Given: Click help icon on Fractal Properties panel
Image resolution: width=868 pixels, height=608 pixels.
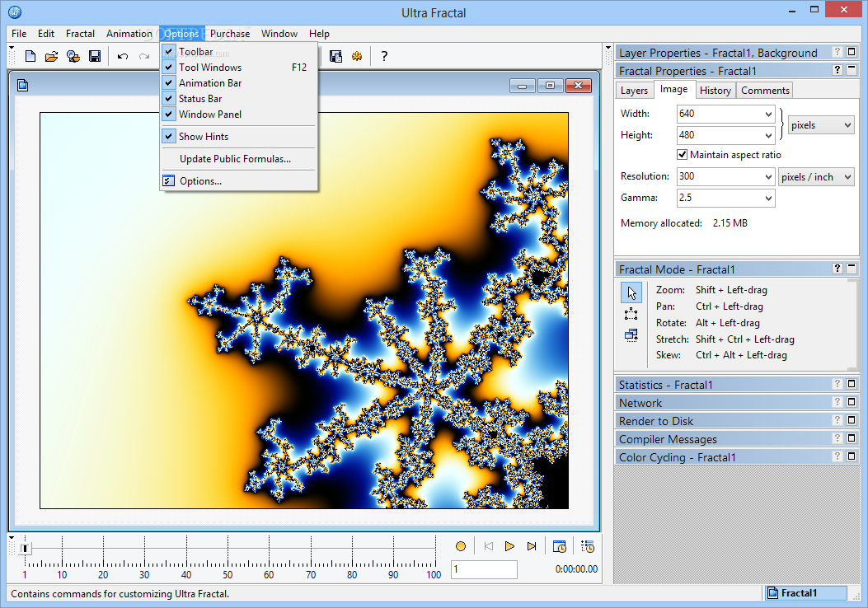Looking at the screenshot, I should (x=838, y=70).
